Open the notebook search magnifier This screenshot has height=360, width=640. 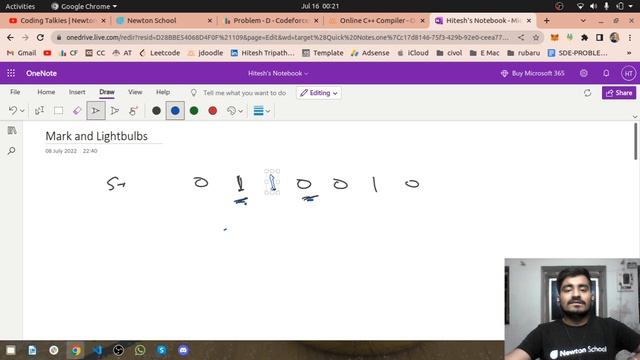[x=12, y=151]
